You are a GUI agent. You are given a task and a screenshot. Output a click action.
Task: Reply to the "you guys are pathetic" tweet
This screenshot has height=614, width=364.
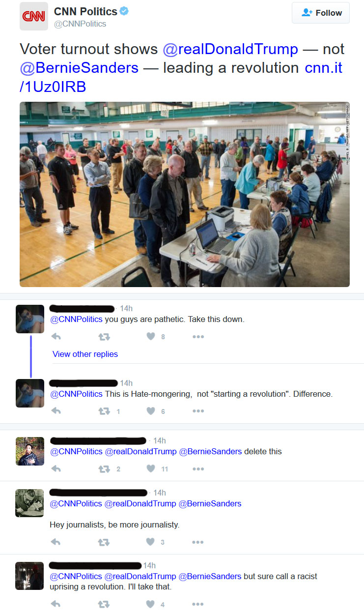point(56,337)
